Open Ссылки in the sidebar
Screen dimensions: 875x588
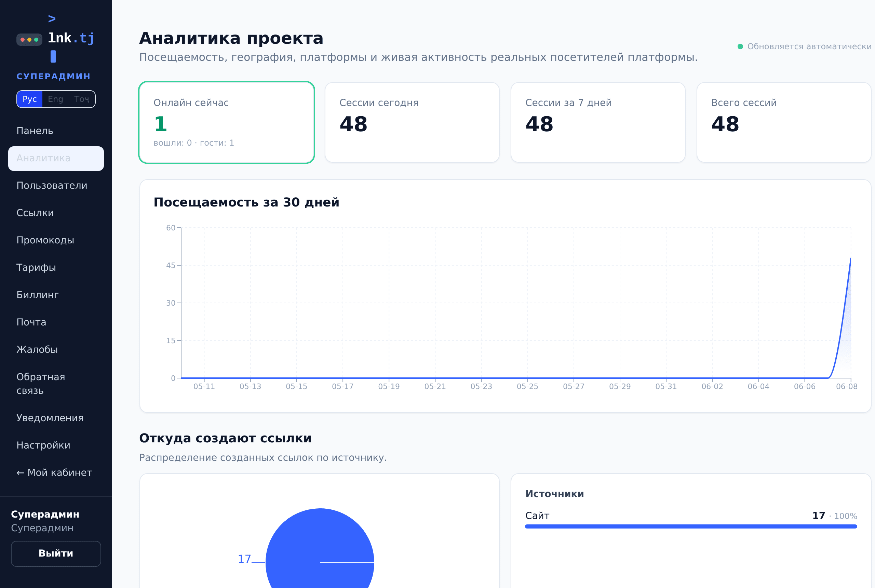tap(56, 213)
